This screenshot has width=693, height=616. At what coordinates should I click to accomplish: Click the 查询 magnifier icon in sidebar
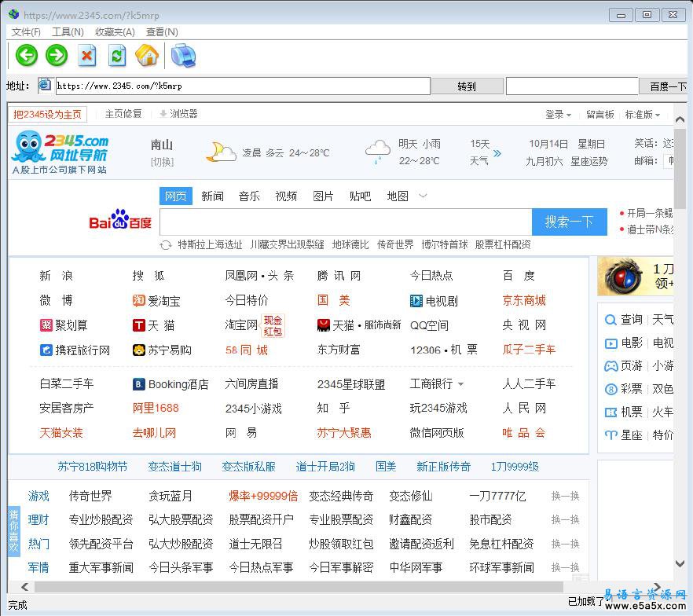coord(610,320)
